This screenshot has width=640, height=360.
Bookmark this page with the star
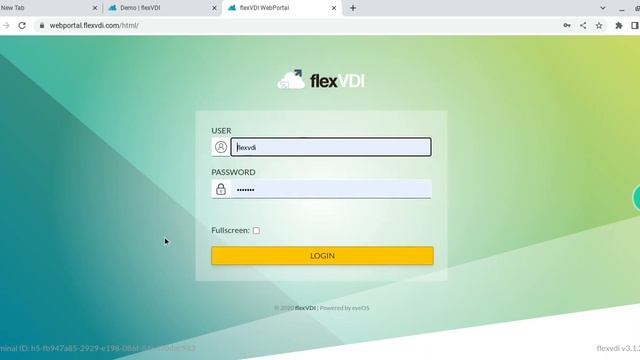[599, 25]
